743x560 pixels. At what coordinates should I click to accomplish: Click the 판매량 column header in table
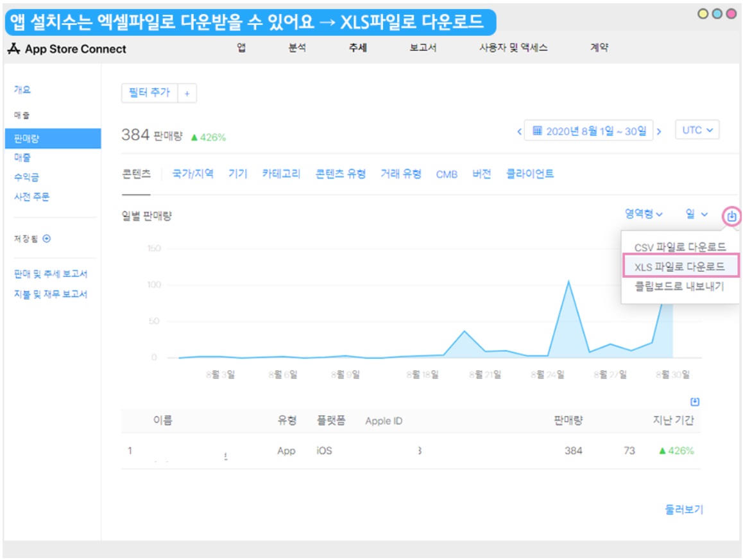568,420
